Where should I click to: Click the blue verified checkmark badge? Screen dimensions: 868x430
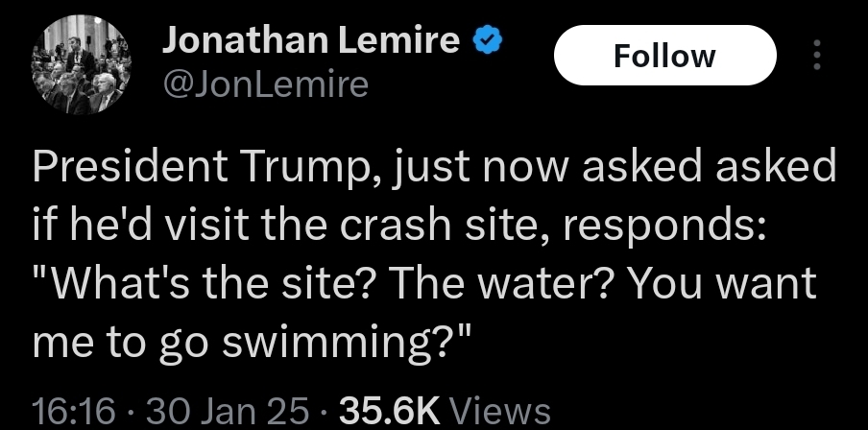486,41
